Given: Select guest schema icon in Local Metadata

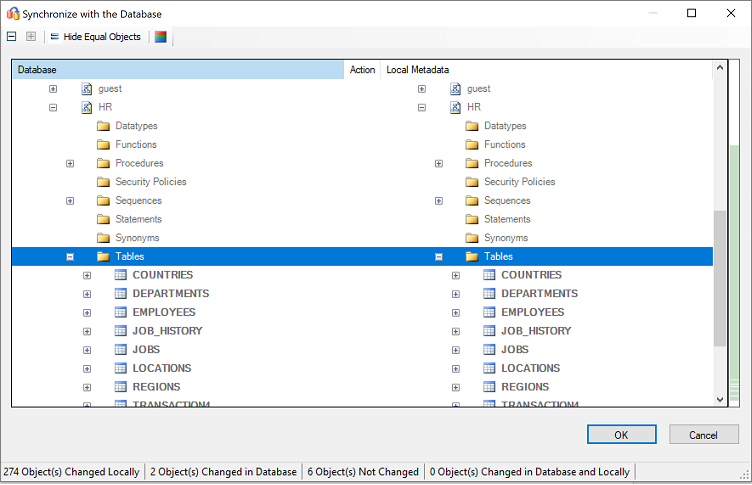Looking at the screenshot, I should pyautogui.click(x=455, y=89).
